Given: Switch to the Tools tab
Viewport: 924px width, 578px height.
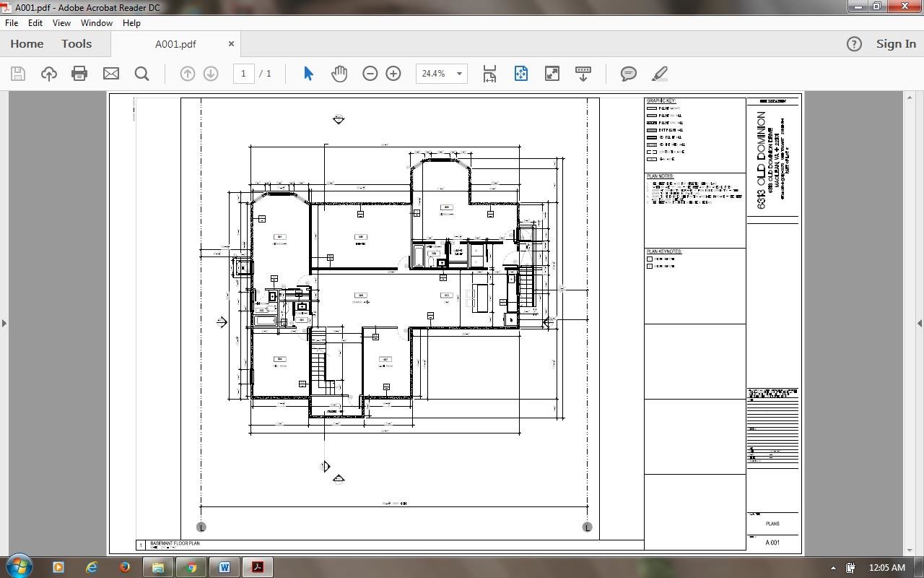Looking at the screenshot, I should [x=77, y=43].
